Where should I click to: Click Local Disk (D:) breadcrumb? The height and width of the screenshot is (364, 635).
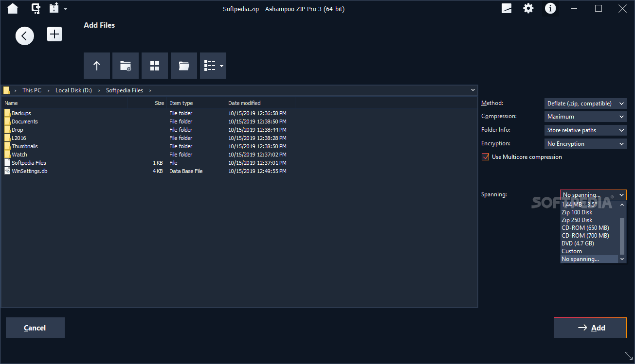[x=73, y=90]
